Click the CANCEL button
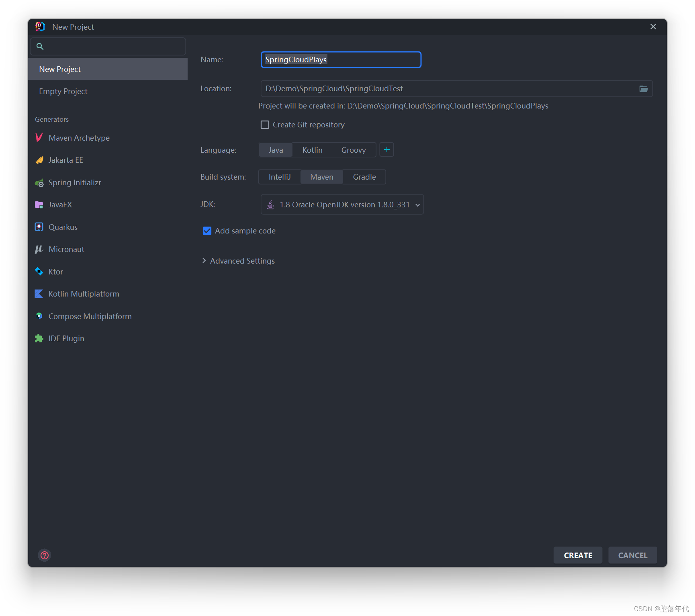This screenshot has width=695, height=616. [633, 555]
